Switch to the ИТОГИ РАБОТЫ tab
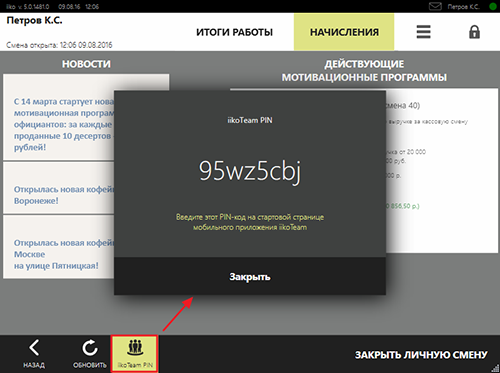 click(x=234, y=32)
